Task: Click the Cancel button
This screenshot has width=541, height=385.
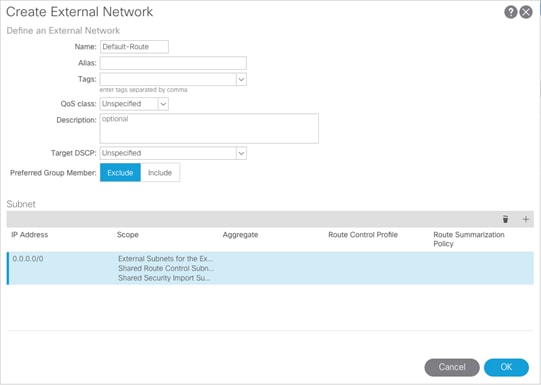Action: [452, 367]
